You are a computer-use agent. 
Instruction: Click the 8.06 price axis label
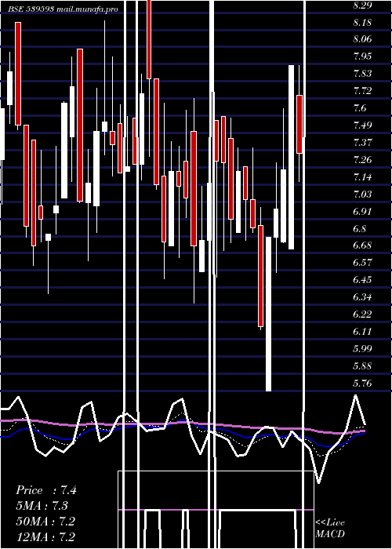(x=362, y=39)
